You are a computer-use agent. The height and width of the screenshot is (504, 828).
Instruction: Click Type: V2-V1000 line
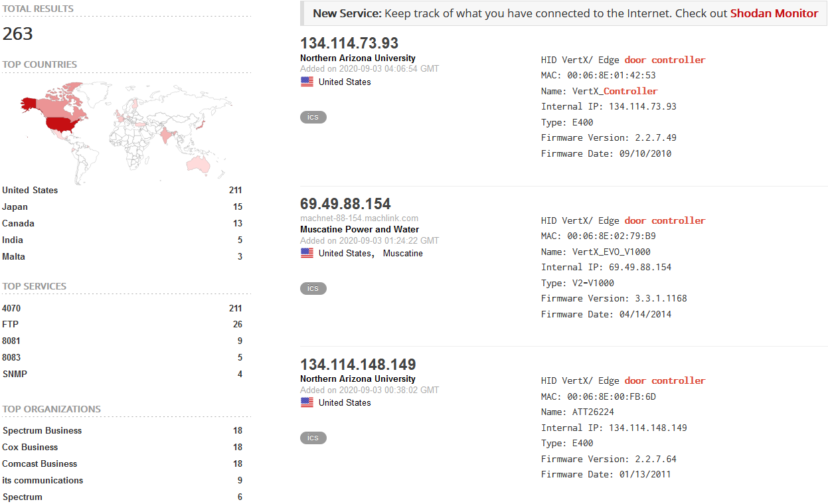(x=578, y=283)
